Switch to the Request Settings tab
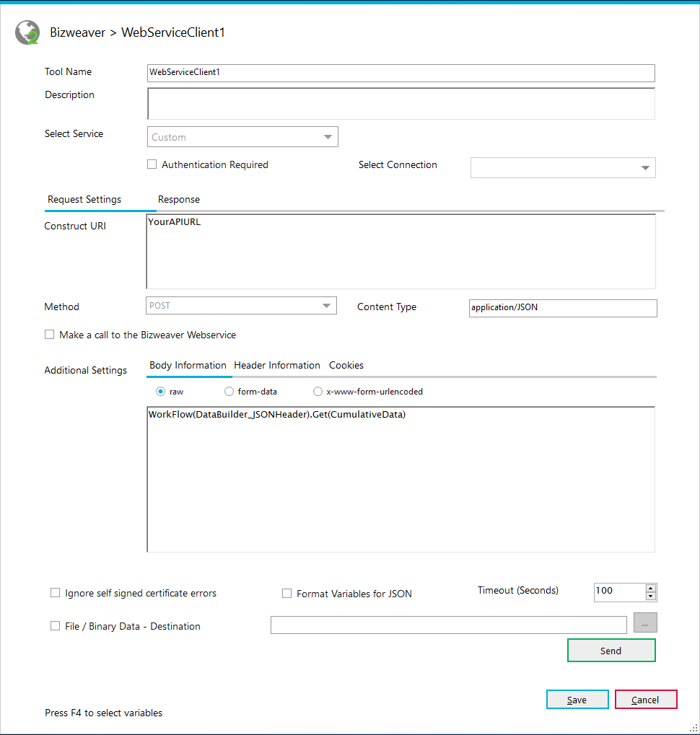The width and height of the screenshot is (700, 735). 84,199
